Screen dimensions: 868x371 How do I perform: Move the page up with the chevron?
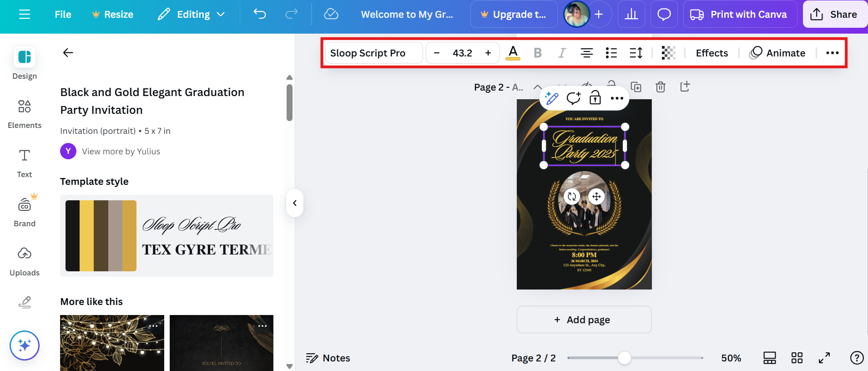[x=537, y=86]
